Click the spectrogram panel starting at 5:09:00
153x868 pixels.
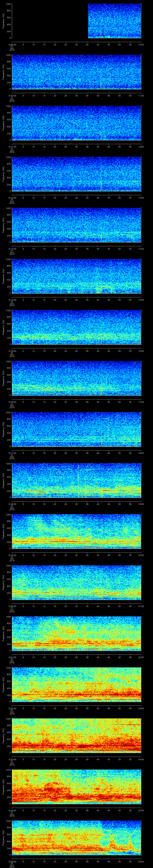(77, 21)
